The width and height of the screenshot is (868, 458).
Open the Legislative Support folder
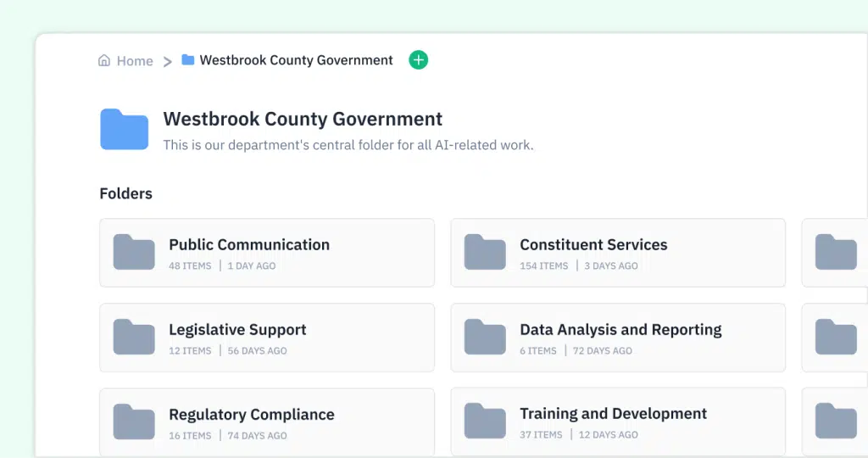click(237, 330)
